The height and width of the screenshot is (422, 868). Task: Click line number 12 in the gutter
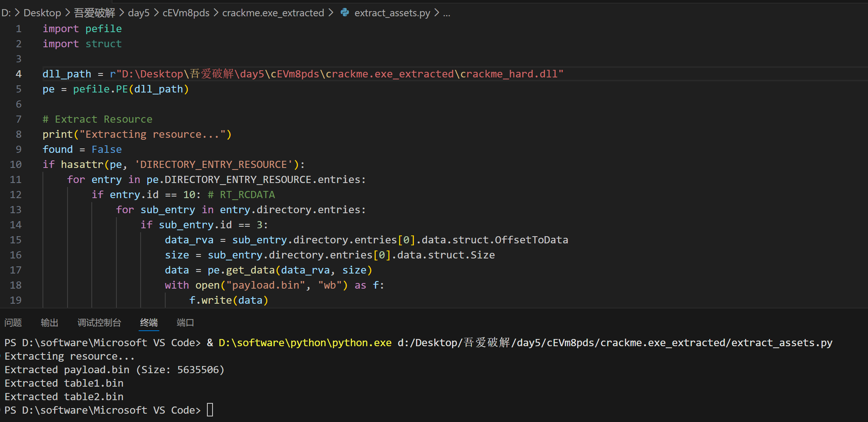[x=15, y=195]
